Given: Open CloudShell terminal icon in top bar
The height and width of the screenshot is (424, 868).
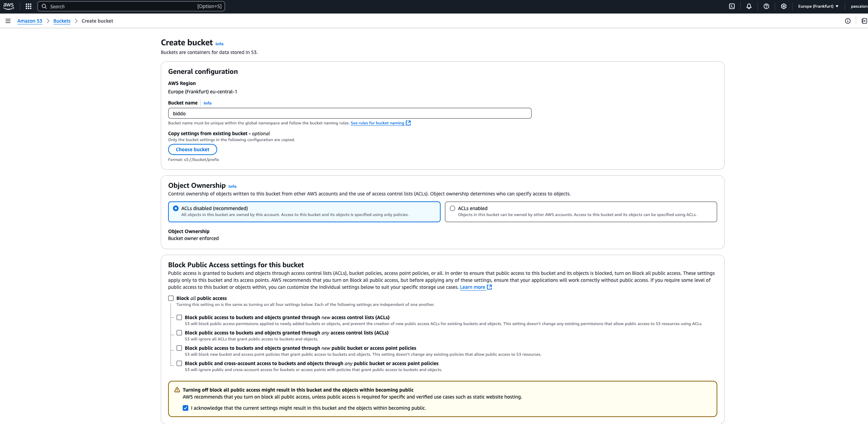Looking at the screenshot, I should [x=732, y=6].
